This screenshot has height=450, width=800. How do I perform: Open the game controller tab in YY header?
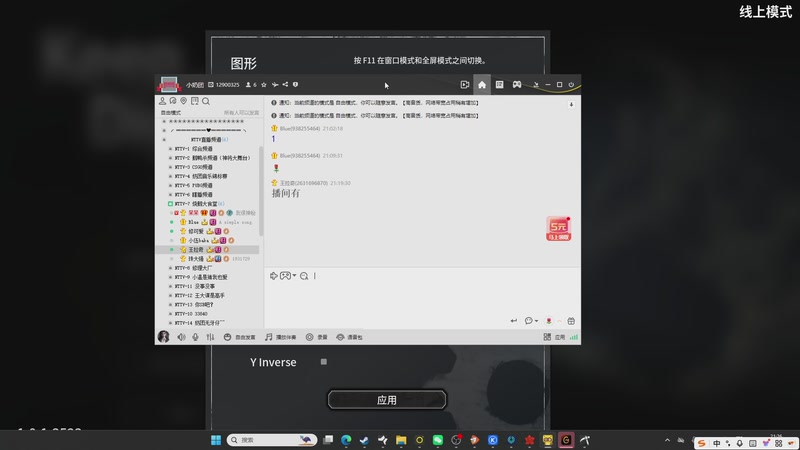(517, 85)
